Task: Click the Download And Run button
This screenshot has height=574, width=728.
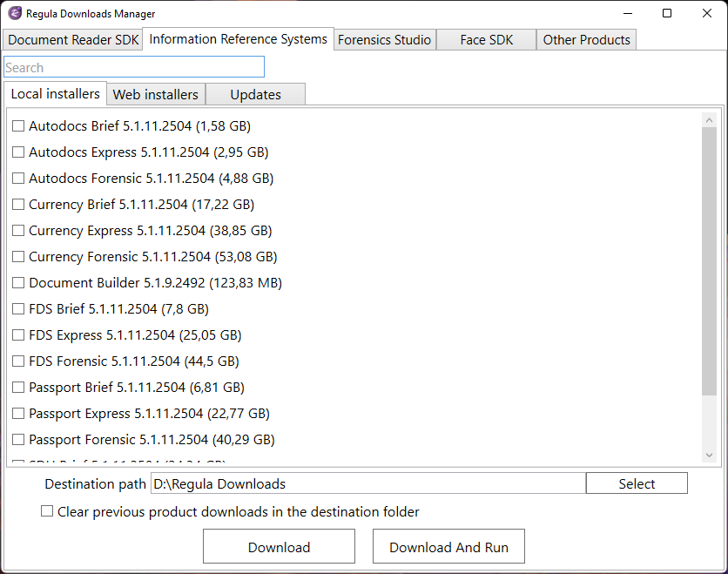Action: (x=448, y=547)
